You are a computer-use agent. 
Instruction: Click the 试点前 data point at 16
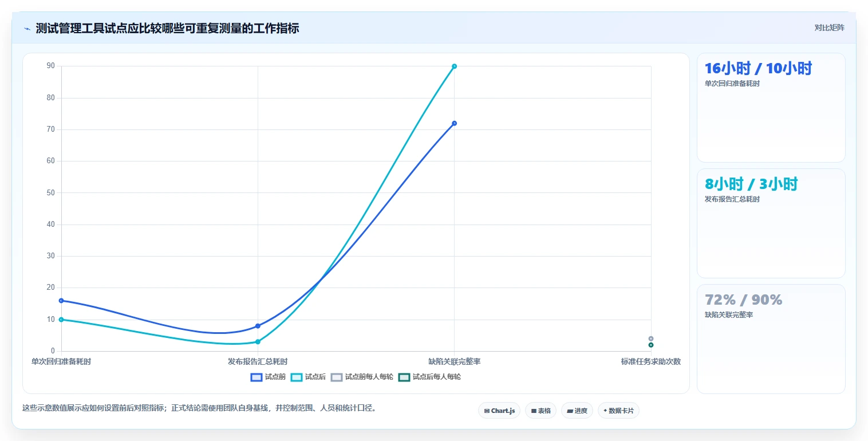(61, 301)
